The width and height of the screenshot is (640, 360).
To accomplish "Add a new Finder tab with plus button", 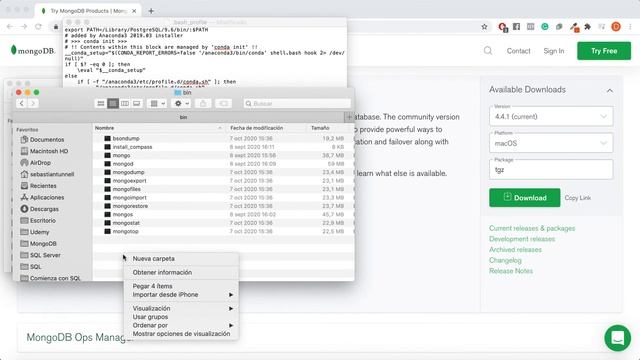I will tap(349, 117).
